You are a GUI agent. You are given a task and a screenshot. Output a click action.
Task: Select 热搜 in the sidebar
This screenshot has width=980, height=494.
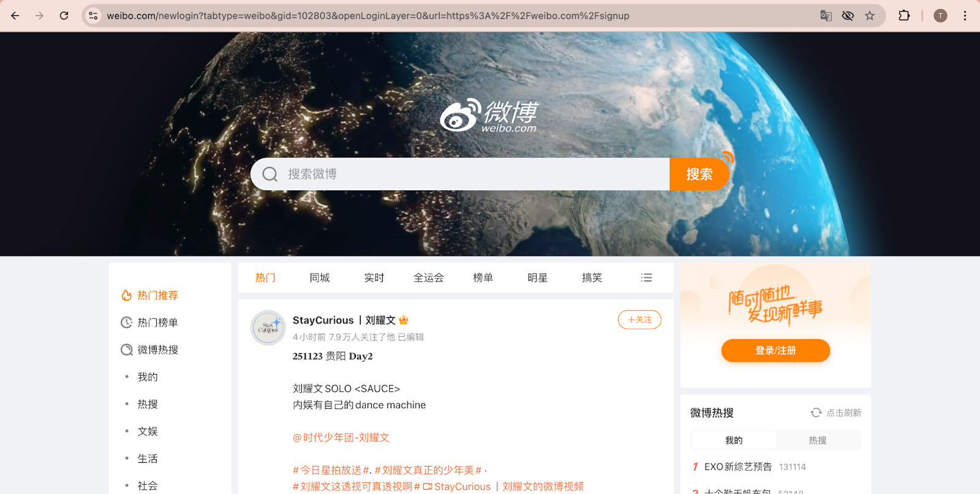pyautogui.click(x=148, y=404)
